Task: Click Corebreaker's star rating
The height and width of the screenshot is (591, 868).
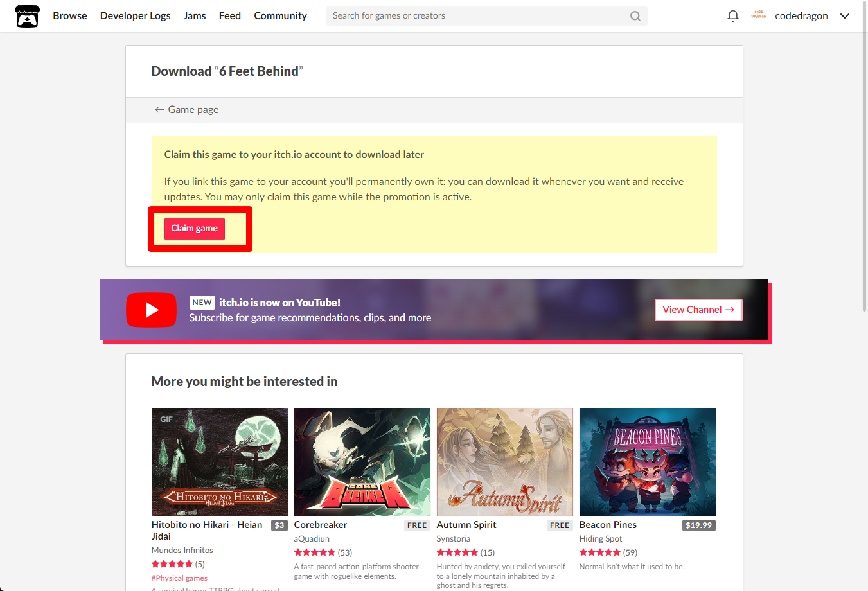Action: pyautogui.click(x=315, y=552)
